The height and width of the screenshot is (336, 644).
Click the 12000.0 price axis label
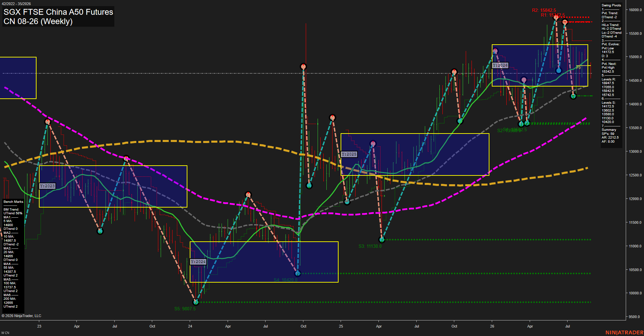pyautogui.click(x=635, y=199)
